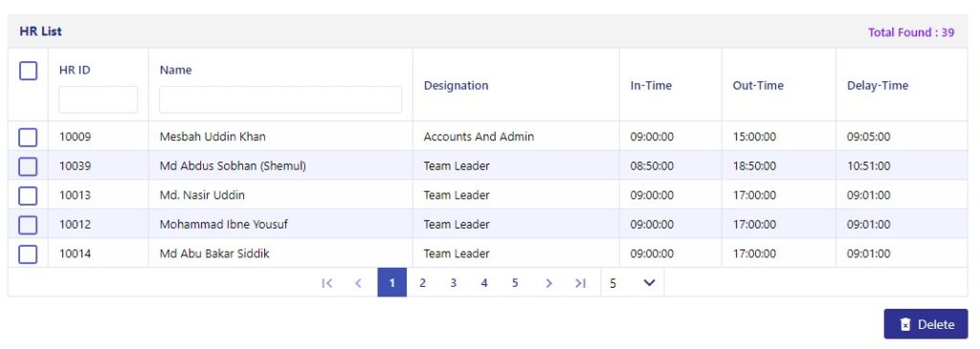Viewport: 980px width, 349px height.
Task: Select current page 1 button
Action: click(391, 283)
